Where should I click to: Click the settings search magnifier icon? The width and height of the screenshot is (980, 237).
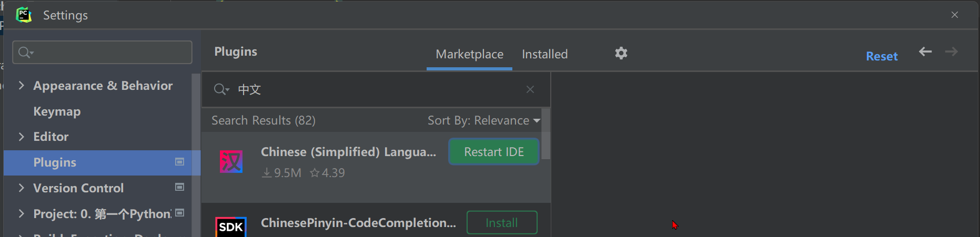(x=25, y=52)
